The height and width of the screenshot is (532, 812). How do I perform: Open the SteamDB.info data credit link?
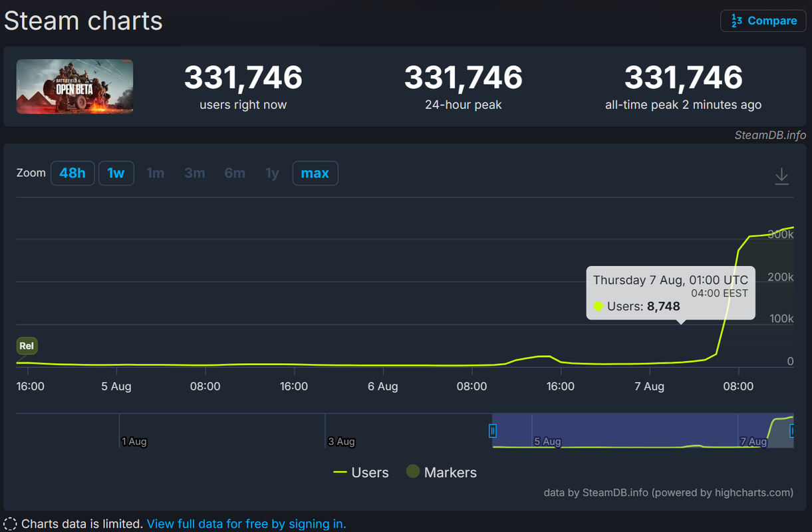[615, 493]
